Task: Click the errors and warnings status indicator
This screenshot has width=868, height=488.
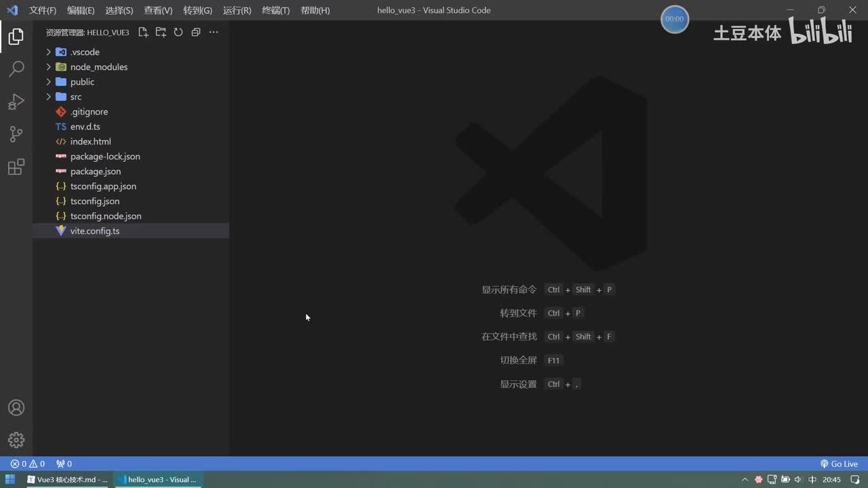Action: click(28, 464)
